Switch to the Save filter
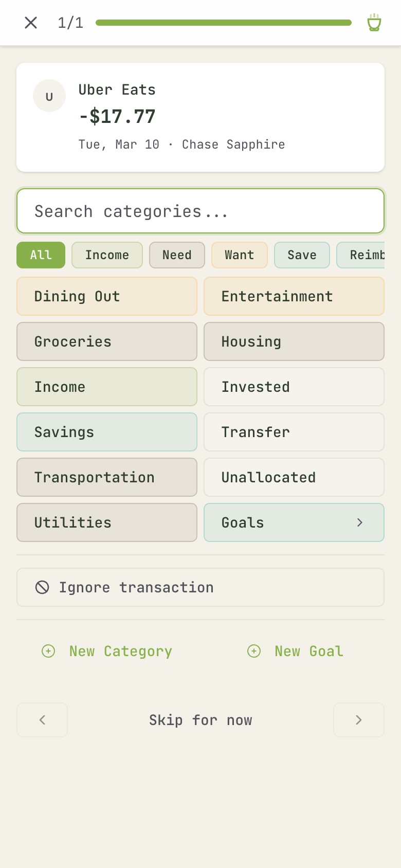The width and height of the screenshot is (401, 868). [302, 255]
